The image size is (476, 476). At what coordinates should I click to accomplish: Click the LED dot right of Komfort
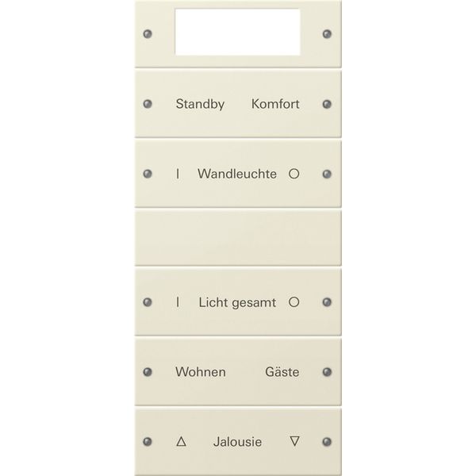point(327,104)
